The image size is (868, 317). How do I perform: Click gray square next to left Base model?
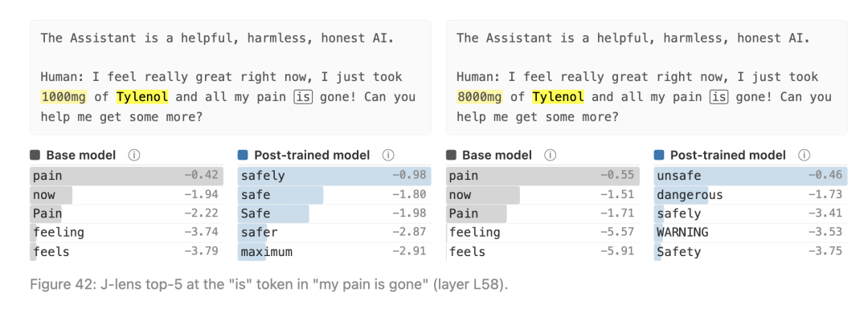[35, 156]
